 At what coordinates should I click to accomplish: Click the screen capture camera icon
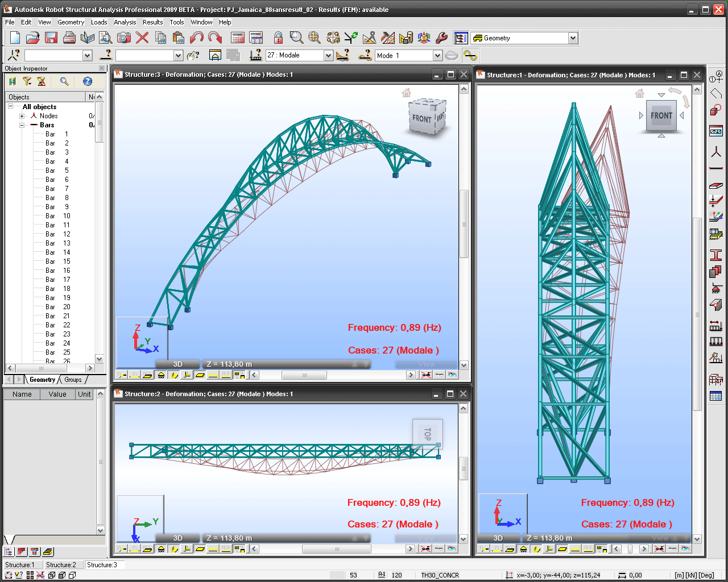pyautogui.click(x=124, y=38)
